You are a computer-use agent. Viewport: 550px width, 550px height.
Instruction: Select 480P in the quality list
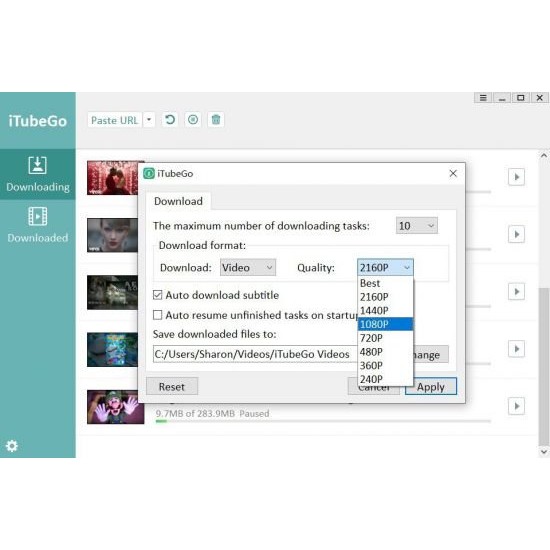coord(385,352)
